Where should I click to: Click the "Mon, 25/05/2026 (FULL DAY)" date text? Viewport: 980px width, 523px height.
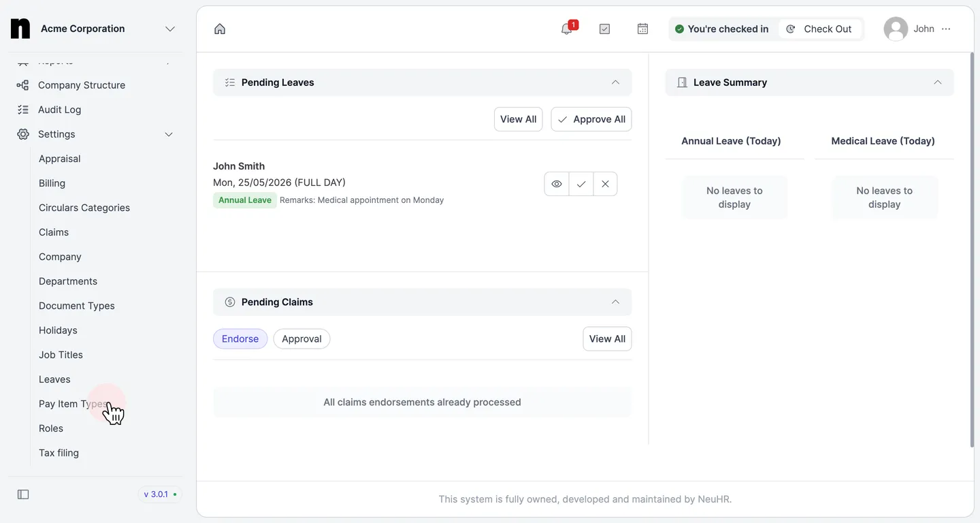[x=279, y=183]
